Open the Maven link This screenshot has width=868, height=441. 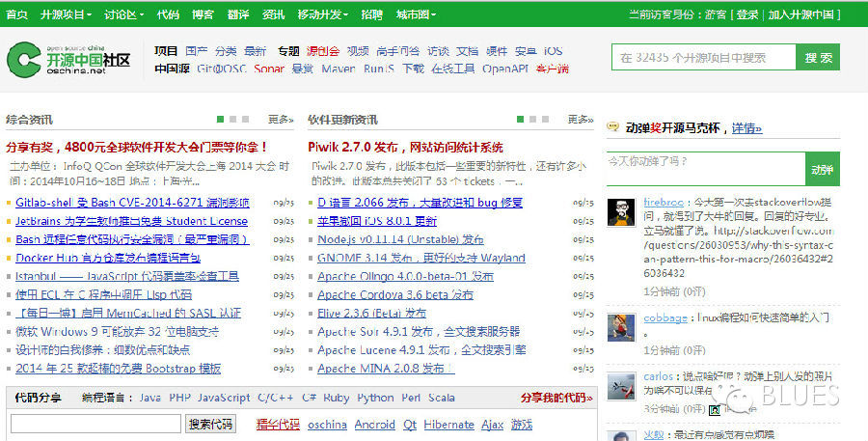click(339, 69)
